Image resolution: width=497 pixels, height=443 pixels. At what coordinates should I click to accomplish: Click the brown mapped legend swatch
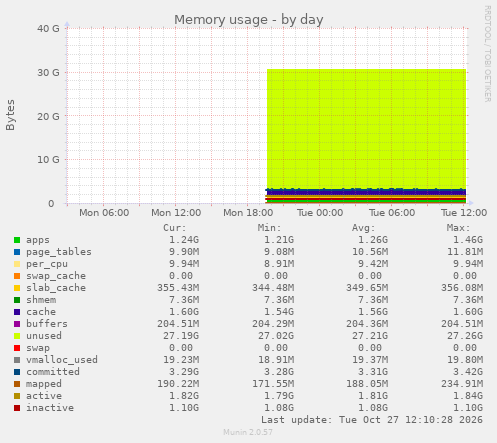17,384
